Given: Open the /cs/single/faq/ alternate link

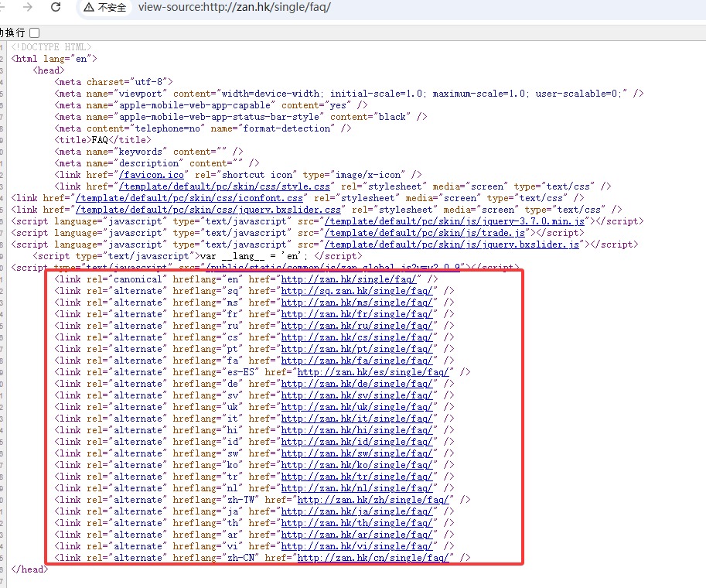Looking at the screenshot, I should [x=356, y=337].
